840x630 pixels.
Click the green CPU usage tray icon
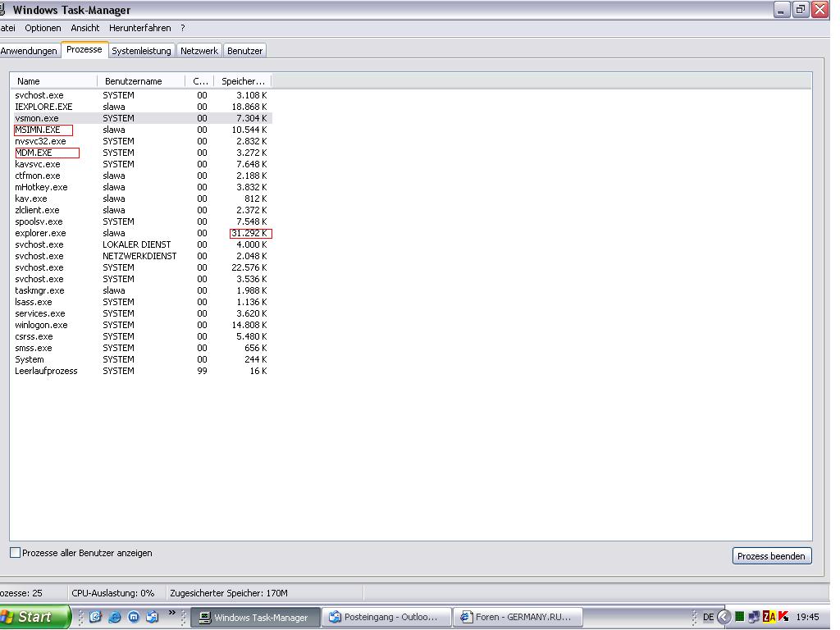tap(740, 617)
